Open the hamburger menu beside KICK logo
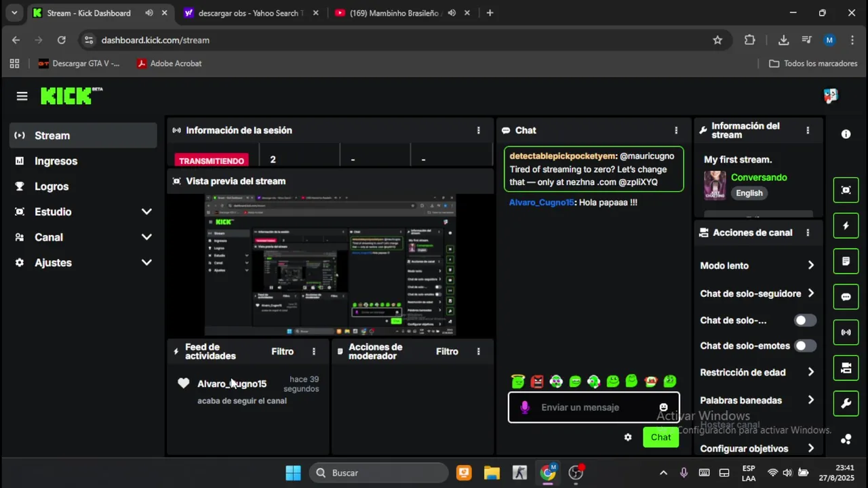This screenshot has width=868, height=488. (x=22, y=96)
